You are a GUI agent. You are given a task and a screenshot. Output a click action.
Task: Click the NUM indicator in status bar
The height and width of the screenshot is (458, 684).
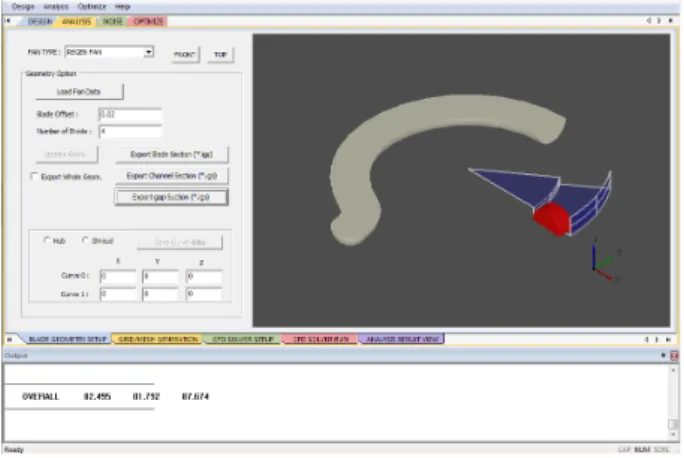tap(642, 450)
